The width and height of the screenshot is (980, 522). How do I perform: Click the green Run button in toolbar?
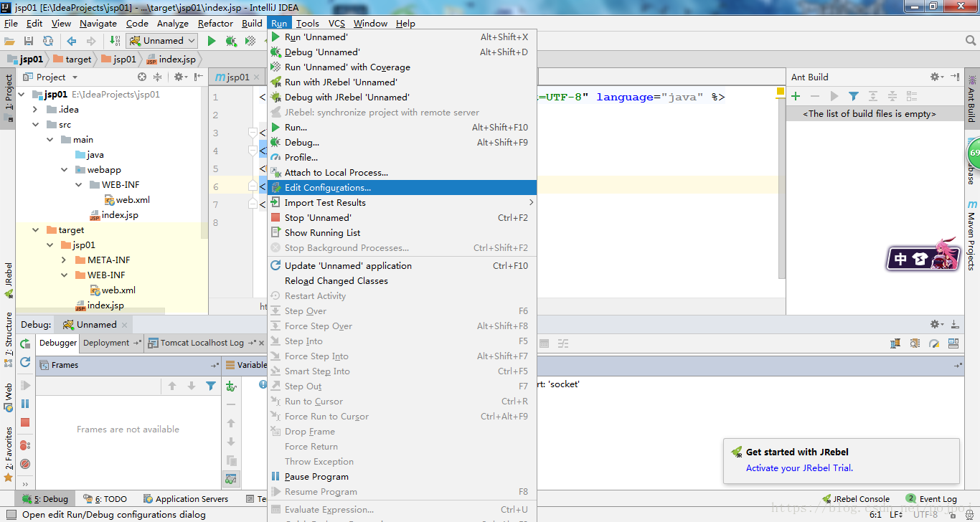[212, 41]
